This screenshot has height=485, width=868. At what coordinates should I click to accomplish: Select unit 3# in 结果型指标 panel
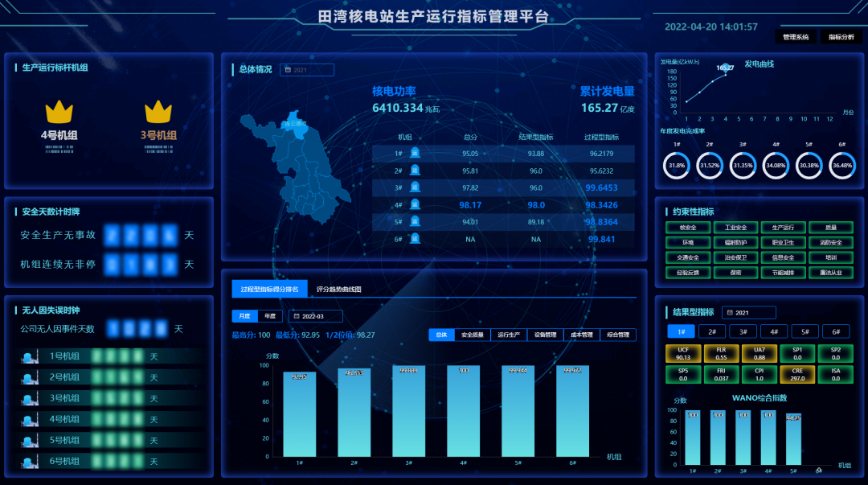(743, 331)
